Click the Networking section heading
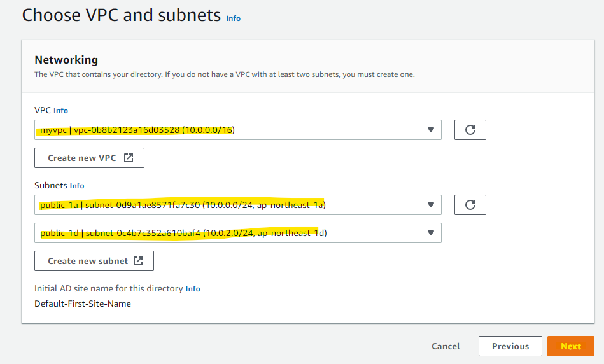 pos(66,60)
